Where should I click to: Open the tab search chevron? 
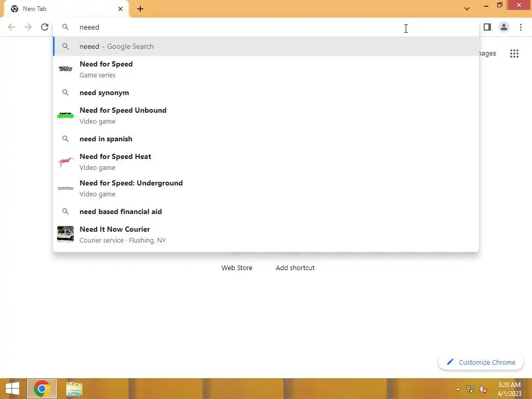(x=467, y=9)
